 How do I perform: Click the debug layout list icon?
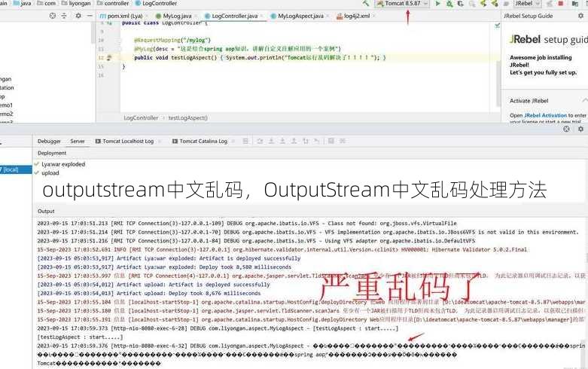pyautogui.click(x=245, y=141)
